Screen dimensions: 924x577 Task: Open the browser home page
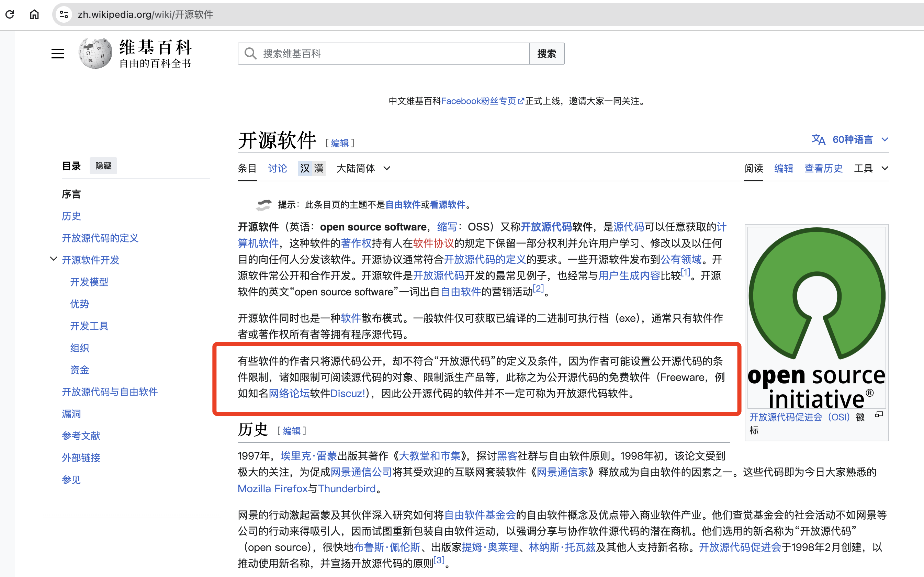[34, 14]
